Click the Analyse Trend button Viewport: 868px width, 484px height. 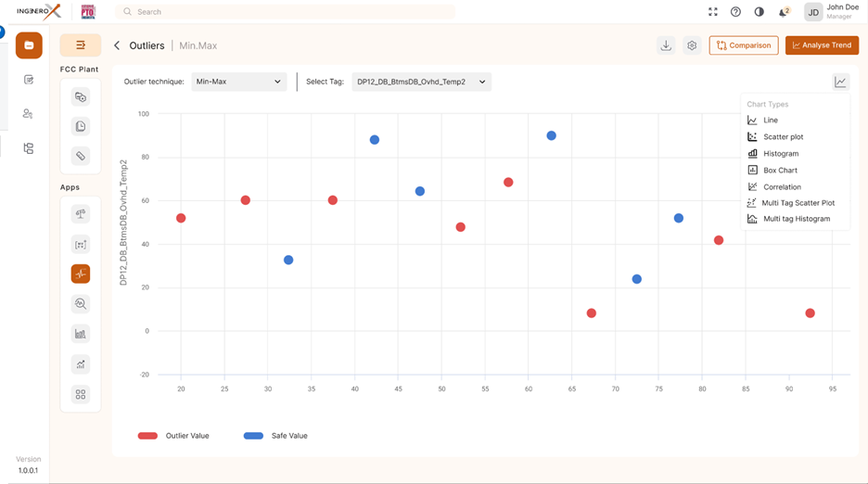pyautogui.click(x=822, y=45)
